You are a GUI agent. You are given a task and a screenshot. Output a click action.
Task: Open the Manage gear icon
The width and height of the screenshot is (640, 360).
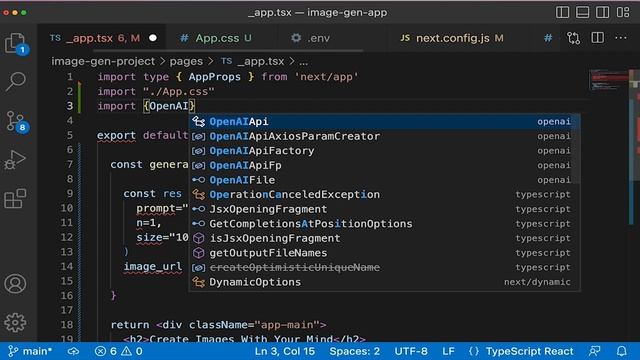click(x=16, y=322)
